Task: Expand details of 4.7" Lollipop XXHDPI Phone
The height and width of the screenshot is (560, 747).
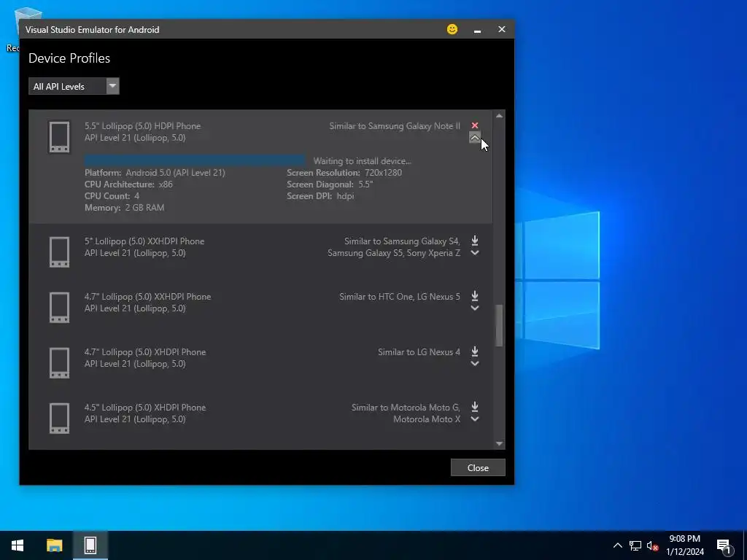Action: (x=474, y=308)
